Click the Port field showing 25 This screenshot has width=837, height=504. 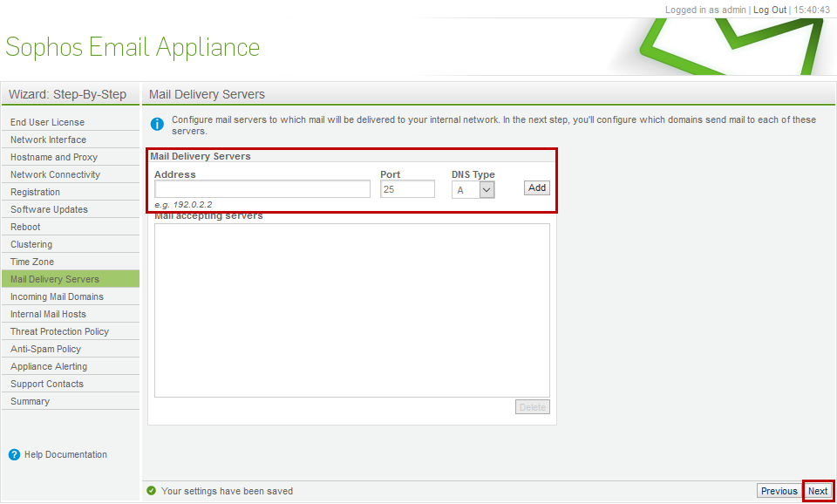coord(407,189)
